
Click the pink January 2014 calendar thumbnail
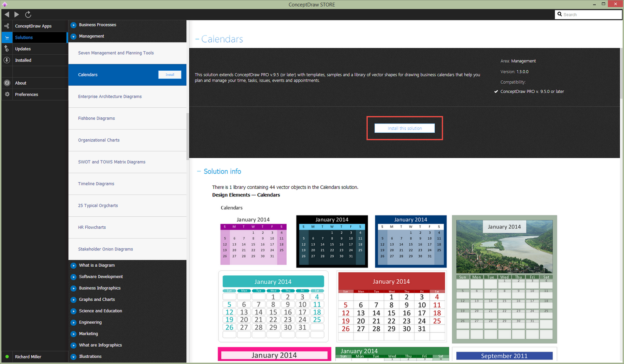point(253,240)
